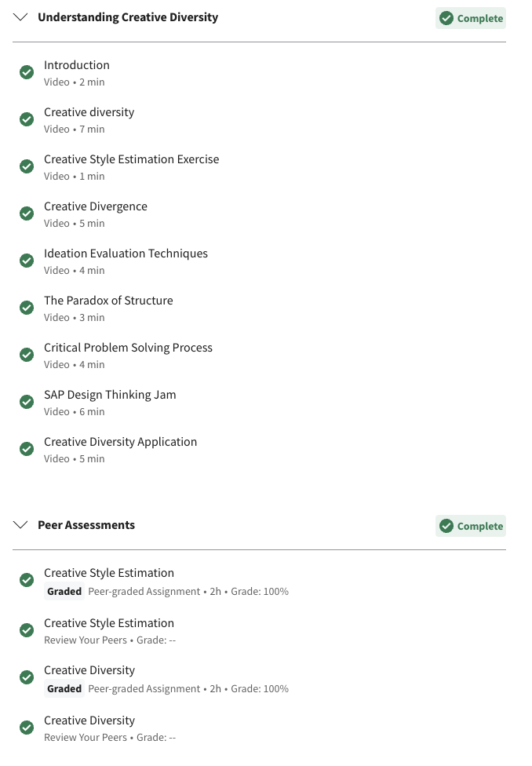This screenshot has width=532, height=766.
Task: Click the checkmark icon next to SAP Design Thinking Jam
Action: click(27, 402)
